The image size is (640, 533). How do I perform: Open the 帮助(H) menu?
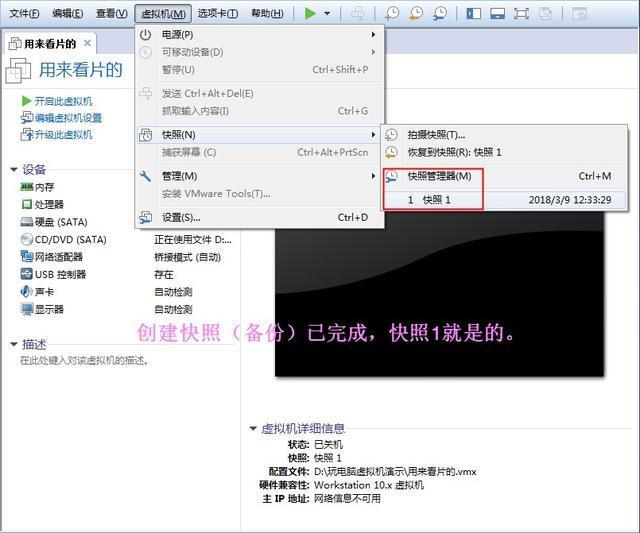click(x=267, y=13)
